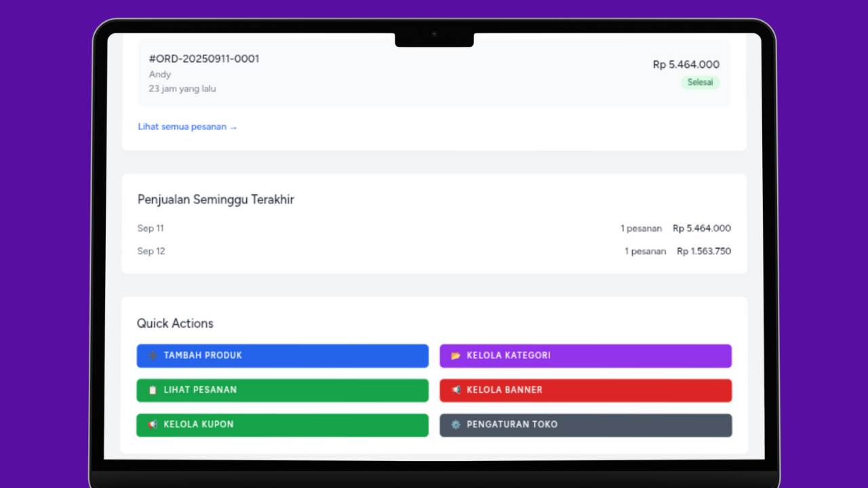This screenshot has height=488, width=868.
Task: Click the ticket icon on Kelola Kupon
Action: [153, 425]
